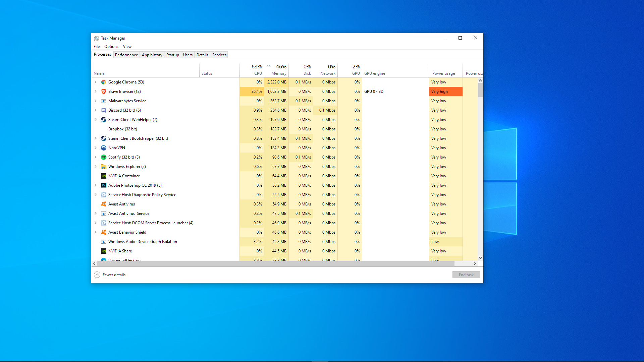644x362 pixels.
Task: Sort by the Power usage column header
Action: pyautogui.click(x=446, y=70)
